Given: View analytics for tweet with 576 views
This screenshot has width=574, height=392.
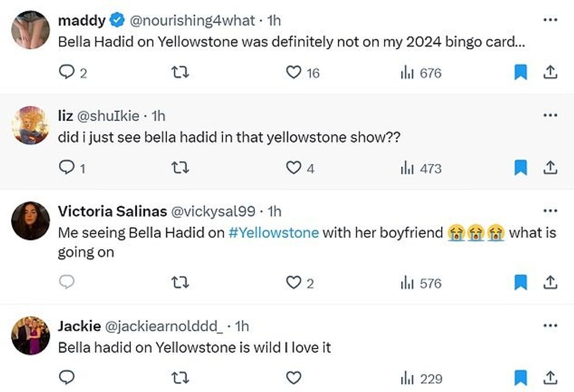Looking at the screenshot, I should [420, 283].
